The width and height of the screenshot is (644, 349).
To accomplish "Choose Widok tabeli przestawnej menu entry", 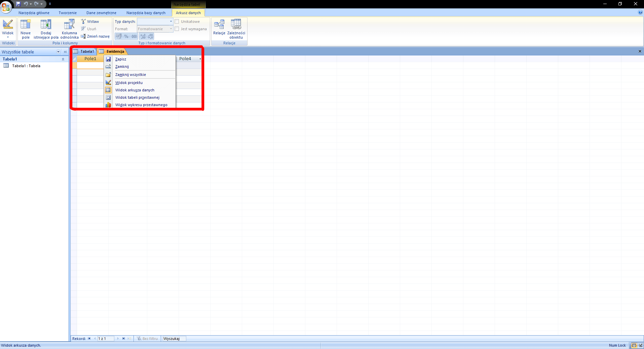I will 140,97.
